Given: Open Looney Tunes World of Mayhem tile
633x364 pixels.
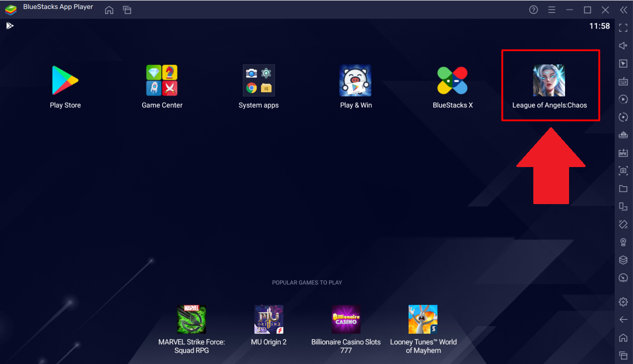Looking at the screenshot, I should coord(423,319).
